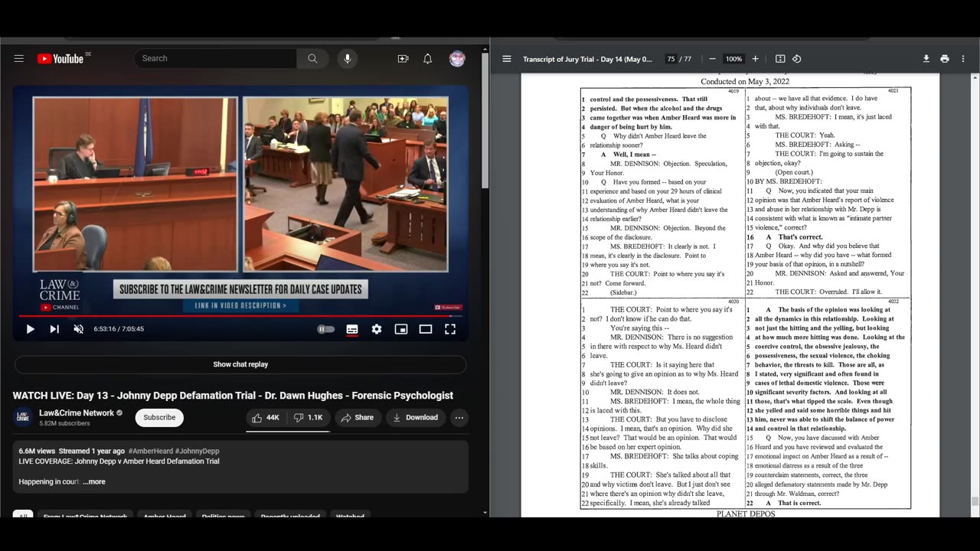Like the video (44K)
The width and height of the screenshot is (980, 551).
tap(266, 417)
